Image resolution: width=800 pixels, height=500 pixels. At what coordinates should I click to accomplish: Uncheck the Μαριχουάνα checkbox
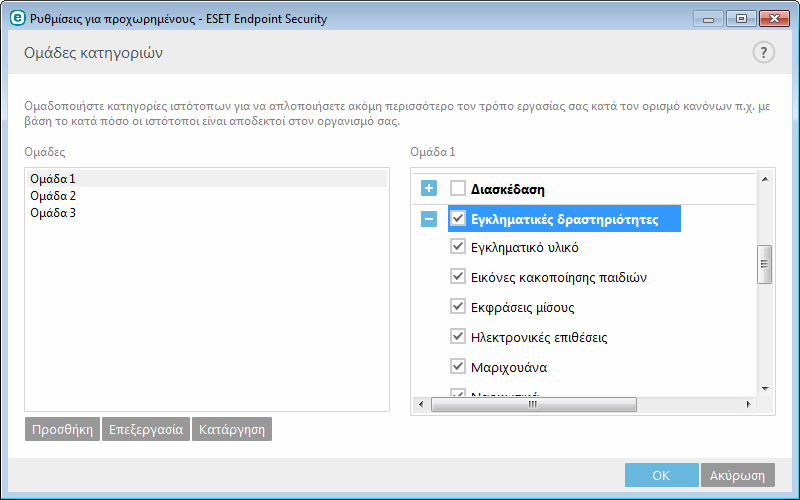(458, 366)
